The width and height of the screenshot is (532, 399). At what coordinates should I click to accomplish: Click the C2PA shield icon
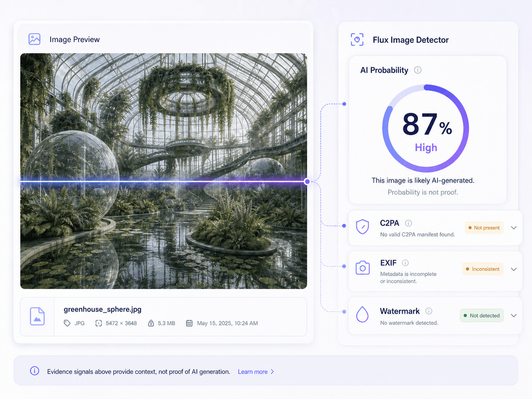click(x=362, y=227)
